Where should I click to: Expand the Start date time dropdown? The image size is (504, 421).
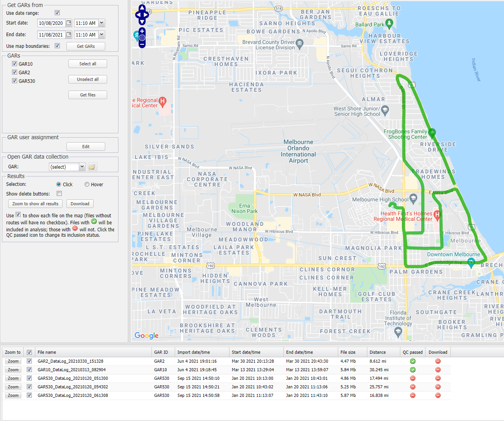[x=101, y=23]
